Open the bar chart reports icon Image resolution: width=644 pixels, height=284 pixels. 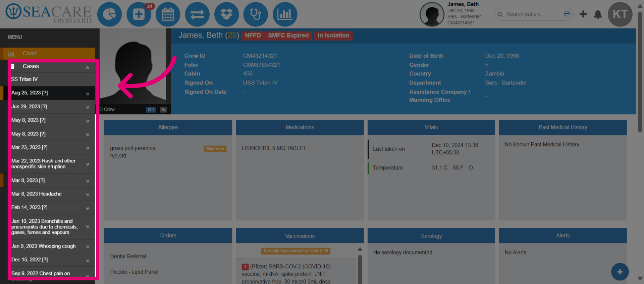(285, 14)
